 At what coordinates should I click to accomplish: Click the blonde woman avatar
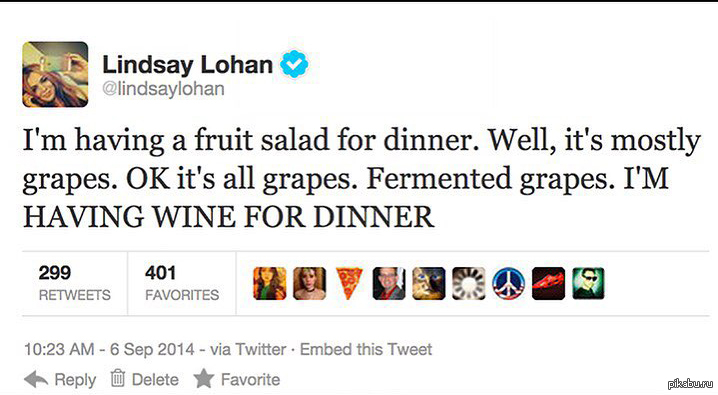click(x=310, y=283)
